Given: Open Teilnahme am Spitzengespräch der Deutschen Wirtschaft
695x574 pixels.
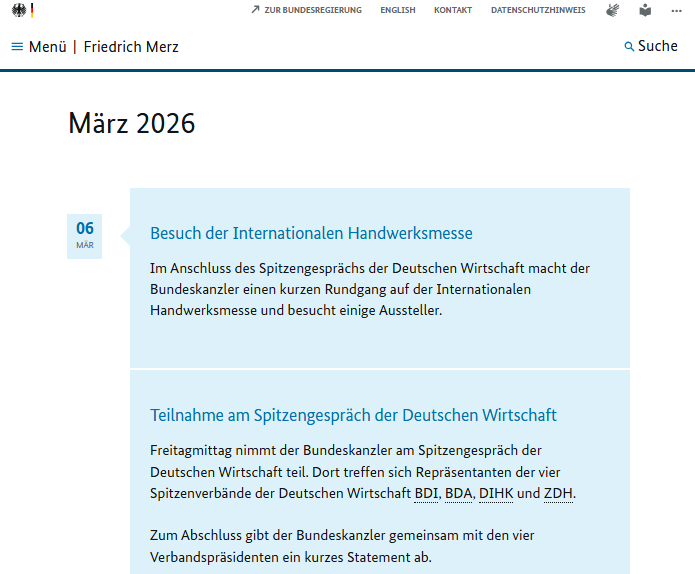Looking at the screenshot, I should pyautogui.click(x=353, y=415).
